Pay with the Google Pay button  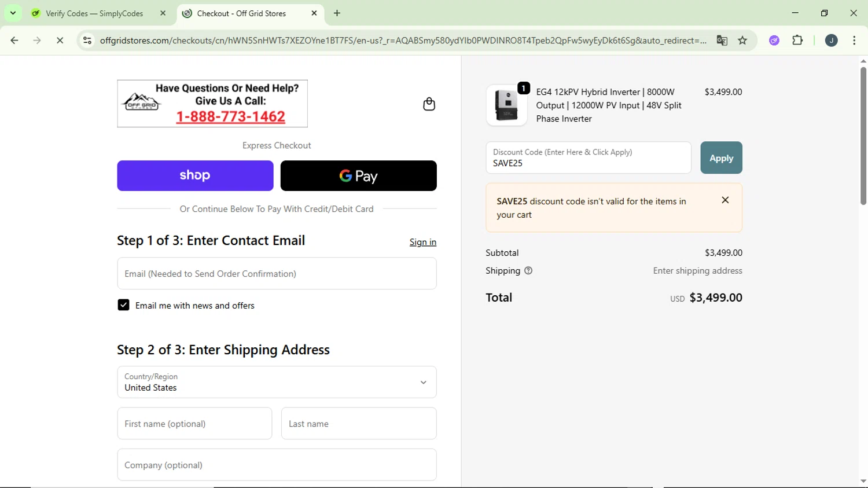(x=358, y=175)
